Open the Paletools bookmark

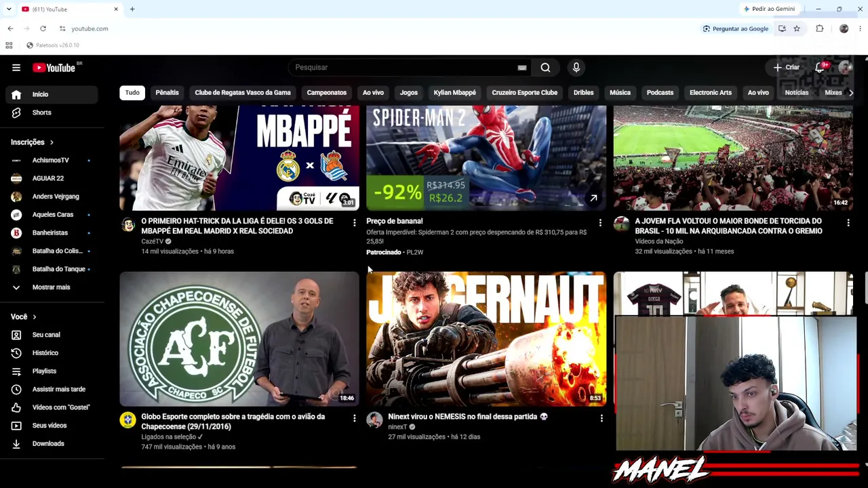[53, 45]
